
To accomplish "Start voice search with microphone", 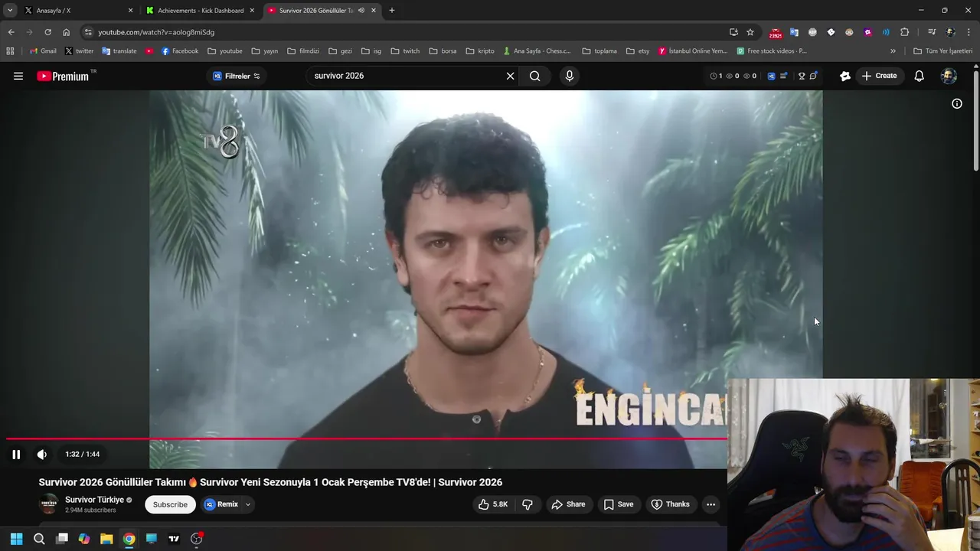I will (569, 76).
